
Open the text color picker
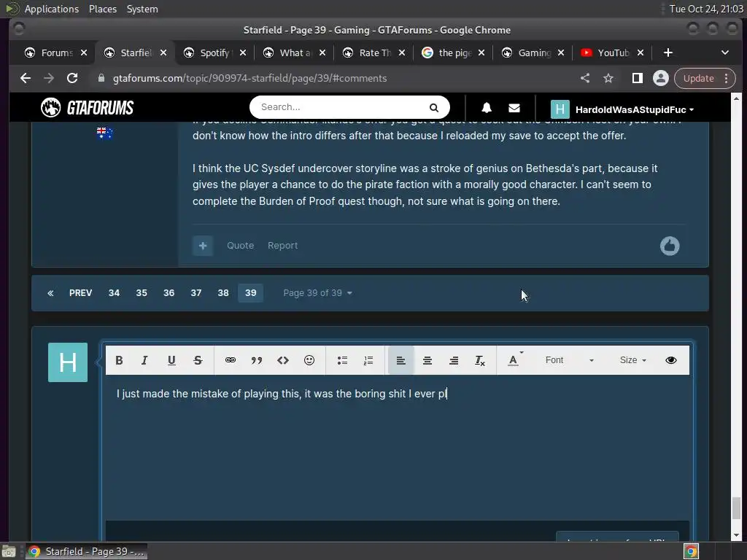[514, 360]
